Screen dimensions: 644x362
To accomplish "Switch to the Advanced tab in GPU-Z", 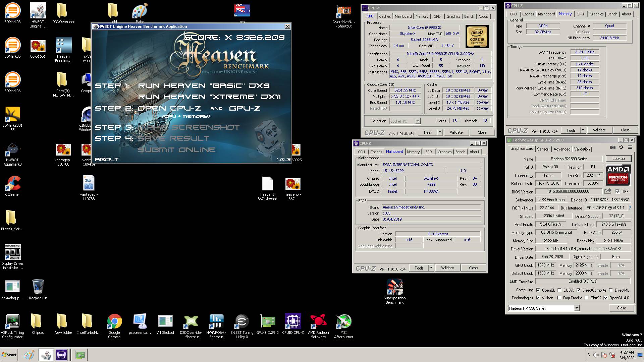I will (x=562, y=149).
